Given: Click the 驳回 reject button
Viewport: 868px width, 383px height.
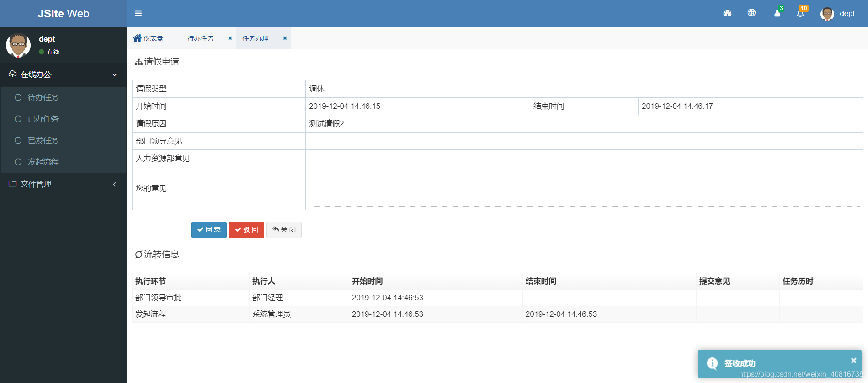Looking at the screenshot, I should tap(246, 229).
